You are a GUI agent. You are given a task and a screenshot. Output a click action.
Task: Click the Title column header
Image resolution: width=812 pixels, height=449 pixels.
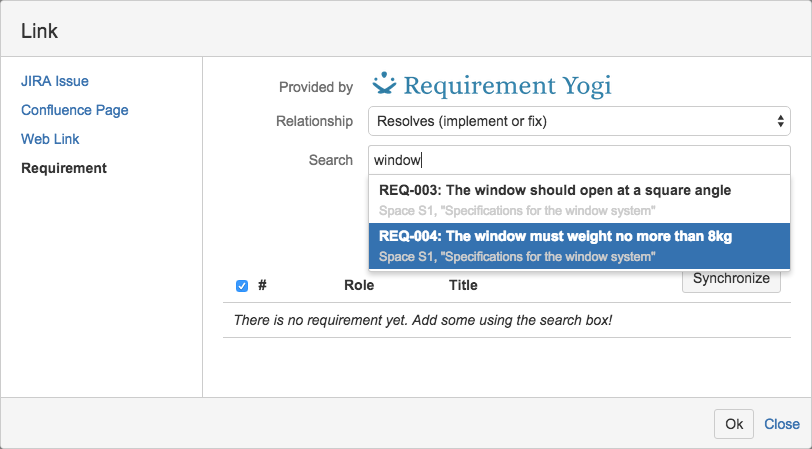click(463, 285)
